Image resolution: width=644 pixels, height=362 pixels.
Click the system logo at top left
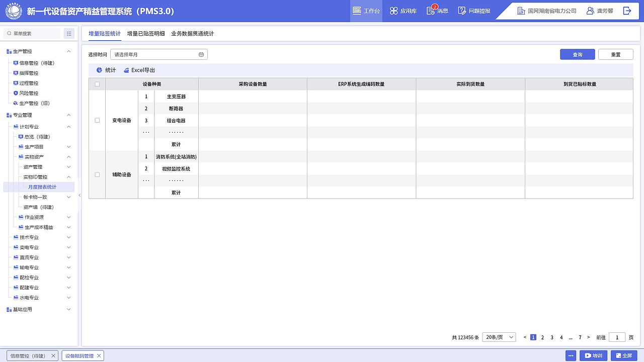click(13, 11)
